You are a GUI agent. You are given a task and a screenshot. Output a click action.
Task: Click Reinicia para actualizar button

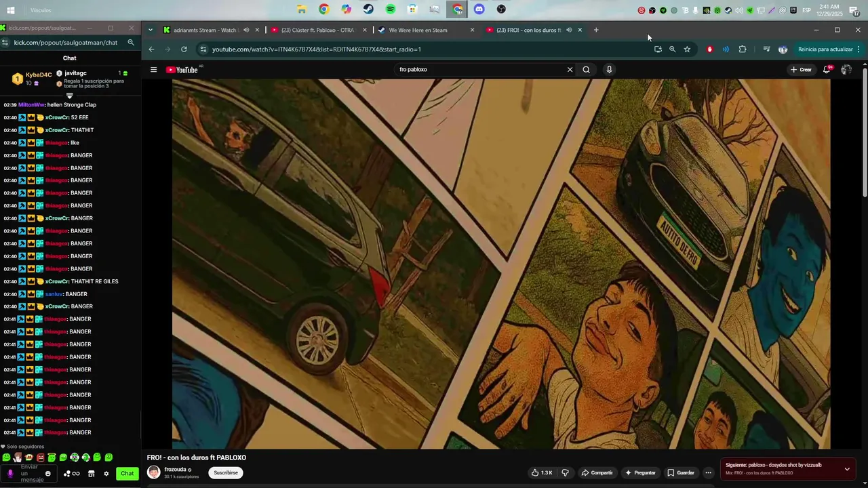click(825, 49)
